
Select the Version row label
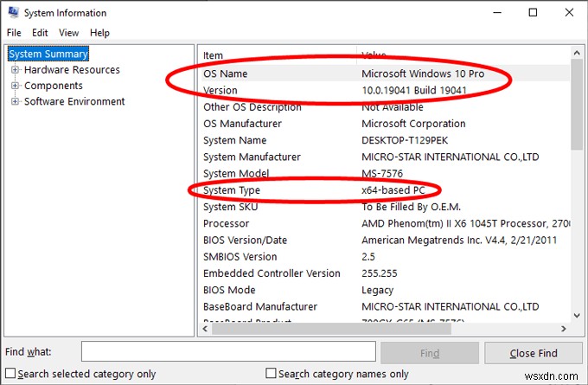(x=220, y=91)
